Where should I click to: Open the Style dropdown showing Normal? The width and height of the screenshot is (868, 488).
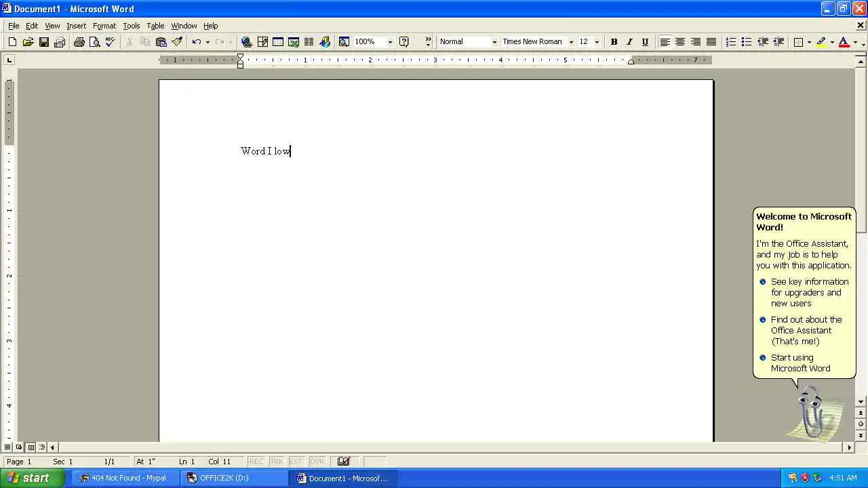494,42
